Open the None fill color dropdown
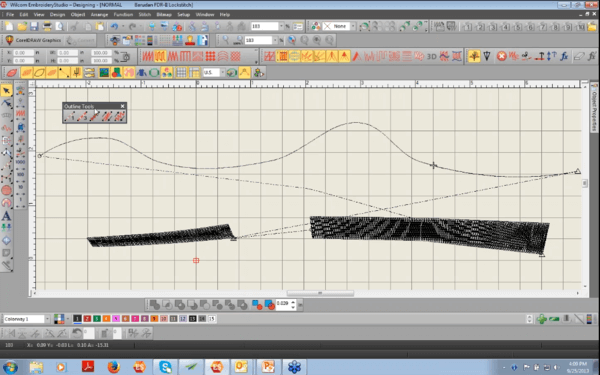 coord(353,26)
